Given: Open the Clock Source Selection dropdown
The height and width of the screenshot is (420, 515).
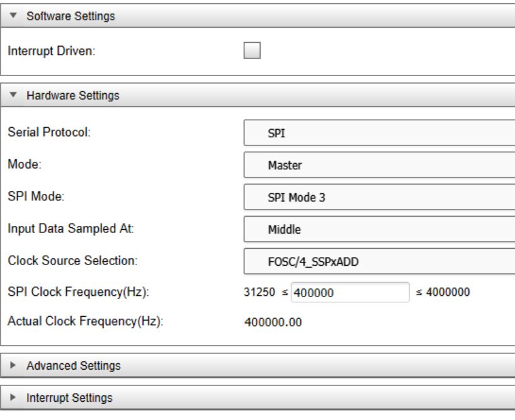Looking at the screenshot, I should 380,261.
